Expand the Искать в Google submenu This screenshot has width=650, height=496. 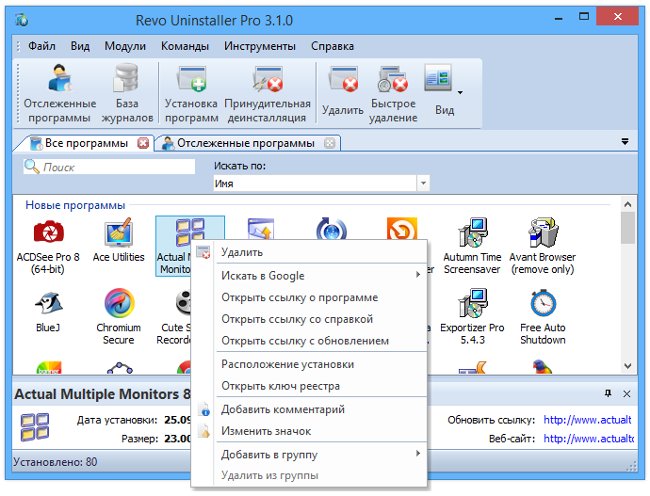[x=309, y=276]
